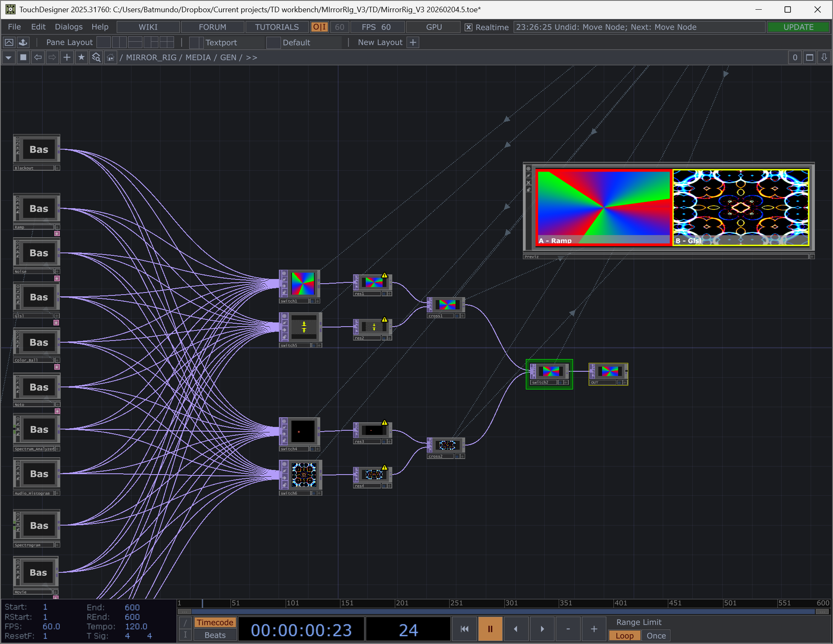The width and height of the screenshot is (833, 644).
Task: Click the bookmark star icon
Action: (x=81, y=57)
